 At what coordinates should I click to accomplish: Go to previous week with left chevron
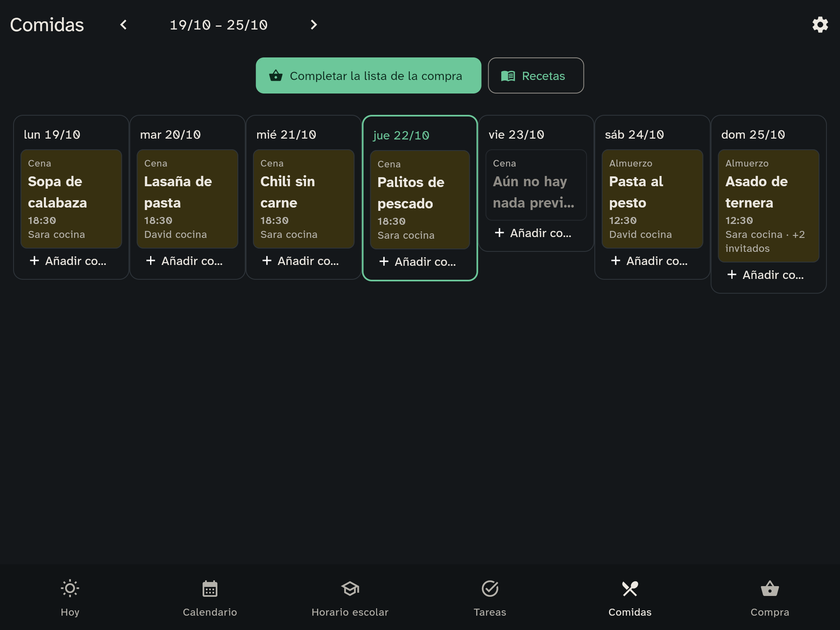click(x=123, y=25)
